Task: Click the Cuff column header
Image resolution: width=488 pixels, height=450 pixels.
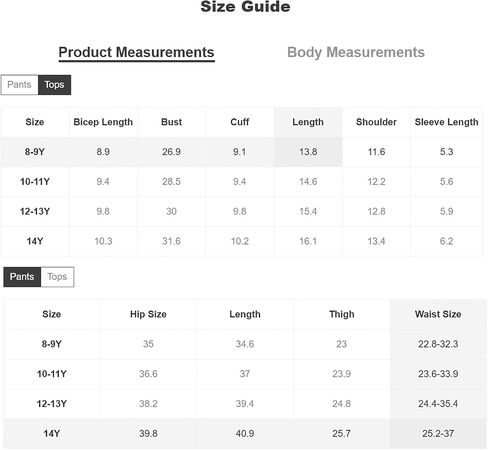Action: (240, 122)
